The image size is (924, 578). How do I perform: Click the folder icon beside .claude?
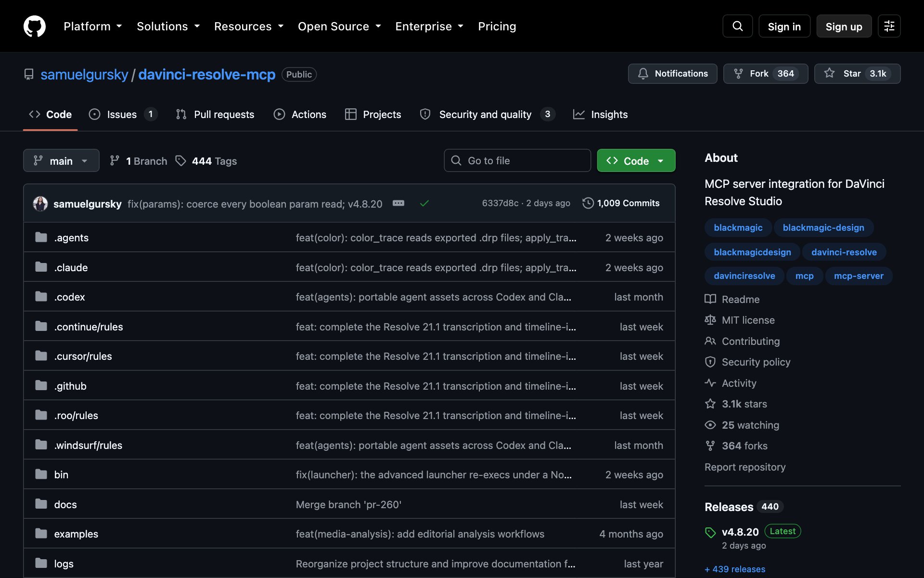pos(41,267)
